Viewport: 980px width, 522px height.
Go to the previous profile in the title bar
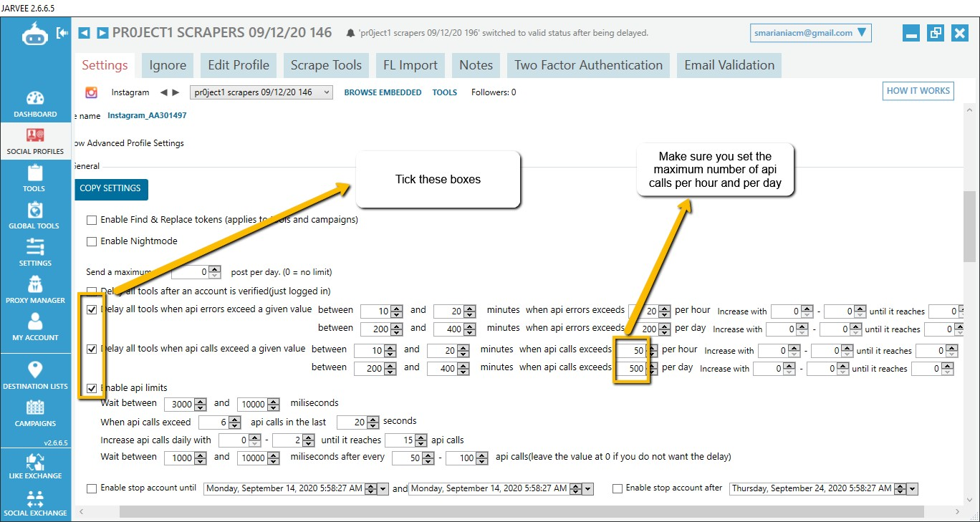click(84, 33)
